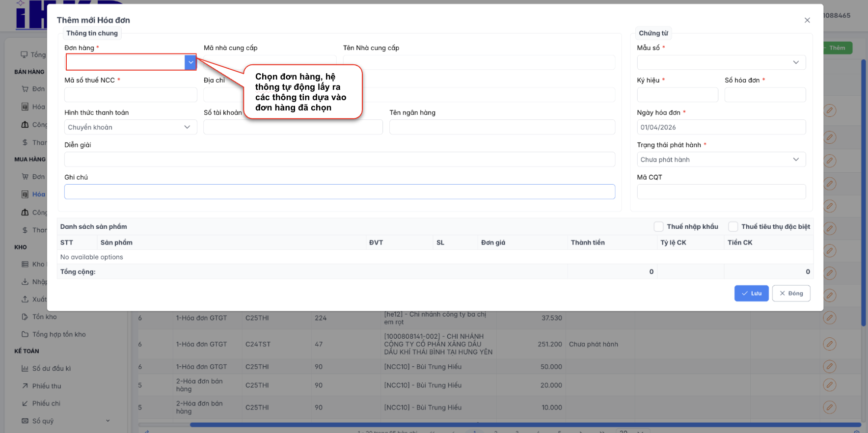This screenshot has height=433, width=868.
Task: Tick the Thuế tiêu thụ đặc biệt checkbox
Action: [733, 226]
